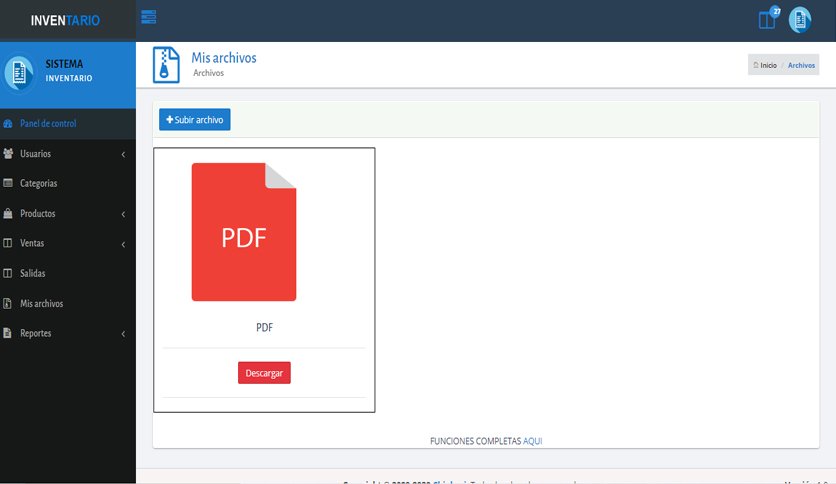Click the Categorias list icon
The width and height of the screenshot is (836, 484).
(x=8, y=183)
